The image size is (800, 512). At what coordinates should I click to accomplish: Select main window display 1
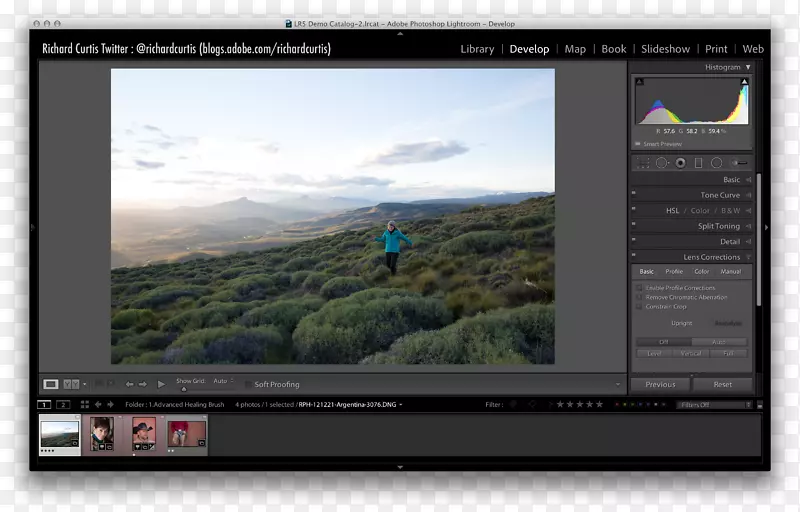(x=44, y=404)
